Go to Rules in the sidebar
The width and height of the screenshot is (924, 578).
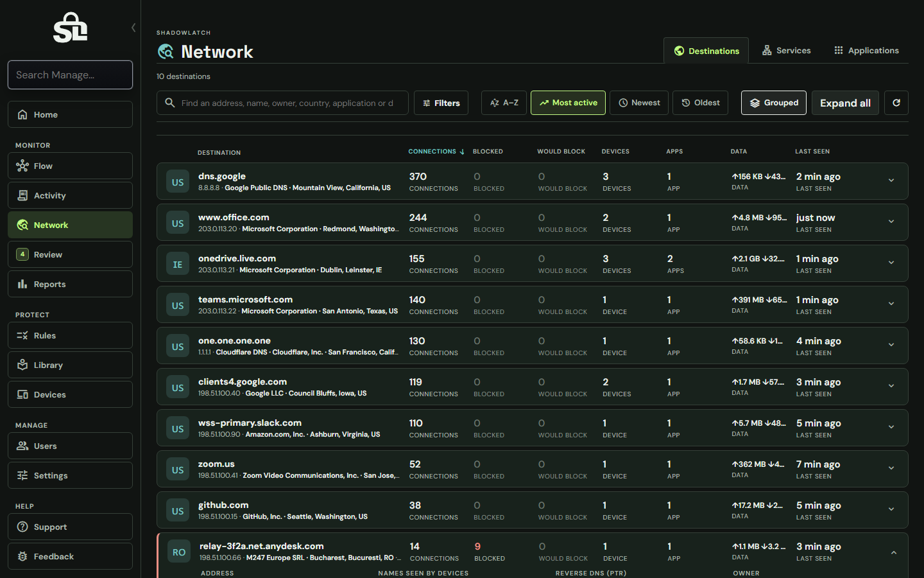tap(70, 335)
